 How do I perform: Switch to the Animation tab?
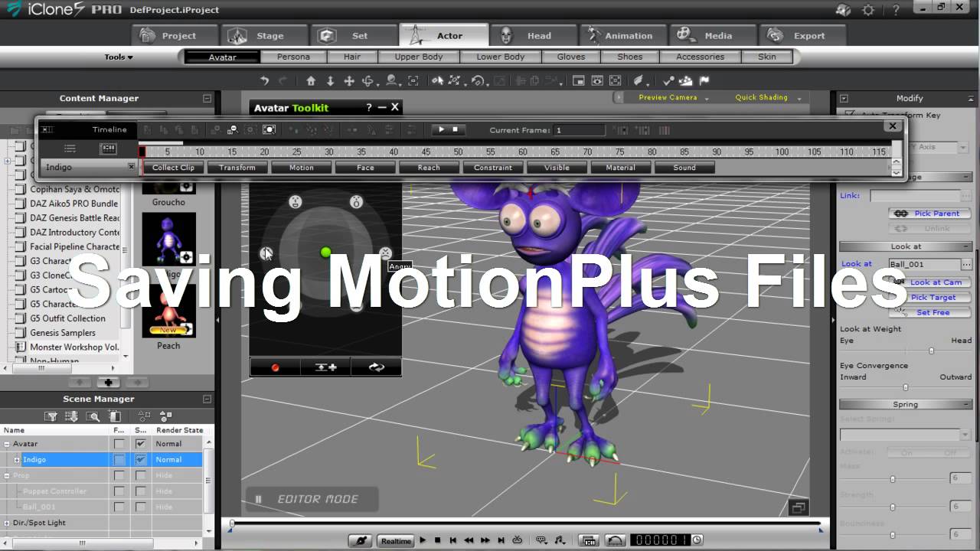pos(623,35)
